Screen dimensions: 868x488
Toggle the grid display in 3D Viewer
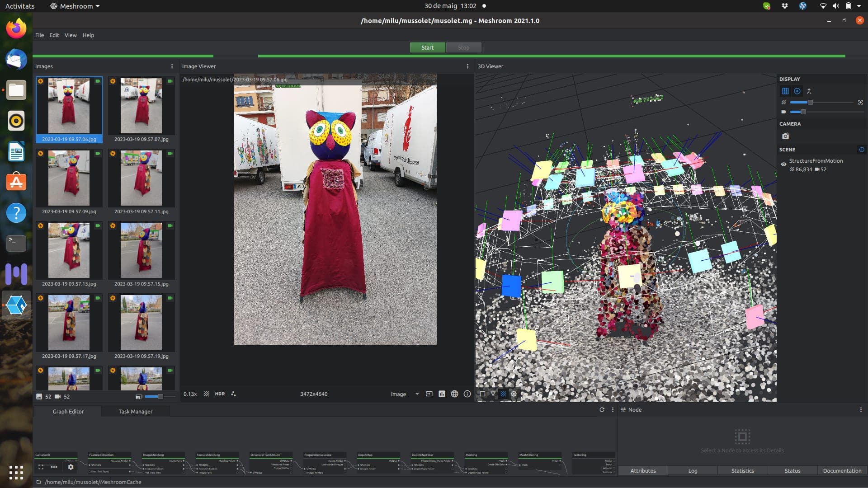point(785,91)
